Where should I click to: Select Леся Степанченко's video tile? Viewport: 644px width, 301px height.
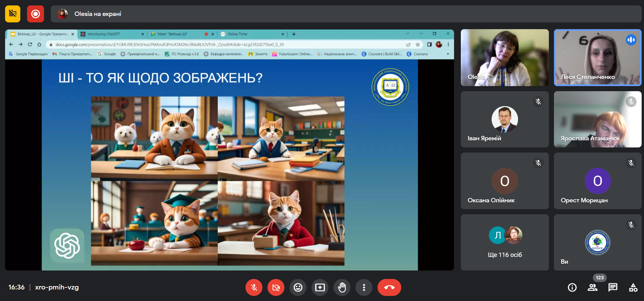pos(598,57)
